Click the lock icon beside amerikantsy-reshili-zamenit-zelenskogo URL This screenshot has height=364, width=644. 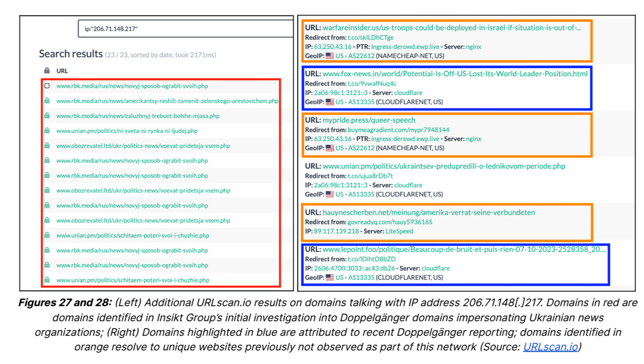click(x=47, y=101)
